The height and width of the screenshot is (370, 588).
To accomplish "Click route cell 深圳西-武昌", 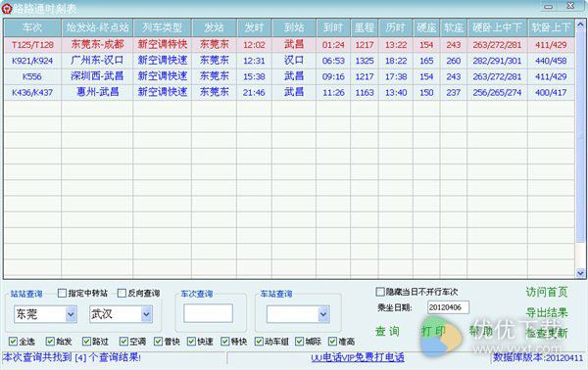I will [x=97, y=76].
